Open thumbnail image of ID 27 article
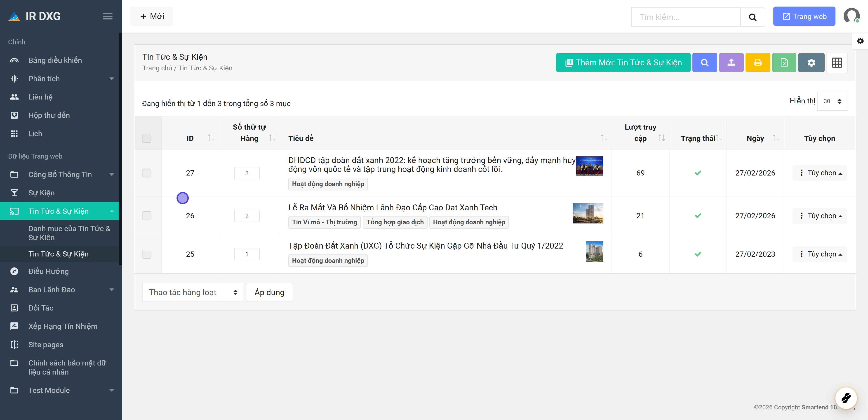This screenshot has height=420, width=868. pos(590,166)
